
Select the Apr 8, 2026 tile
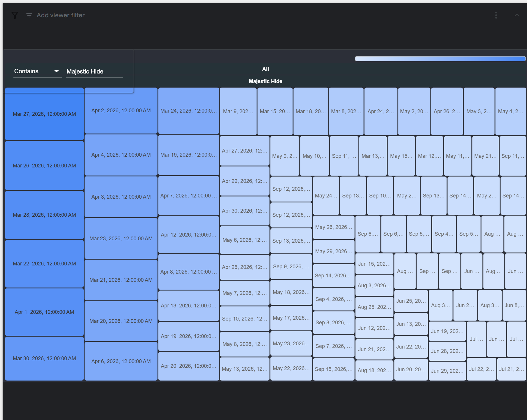tap(189, 272)
